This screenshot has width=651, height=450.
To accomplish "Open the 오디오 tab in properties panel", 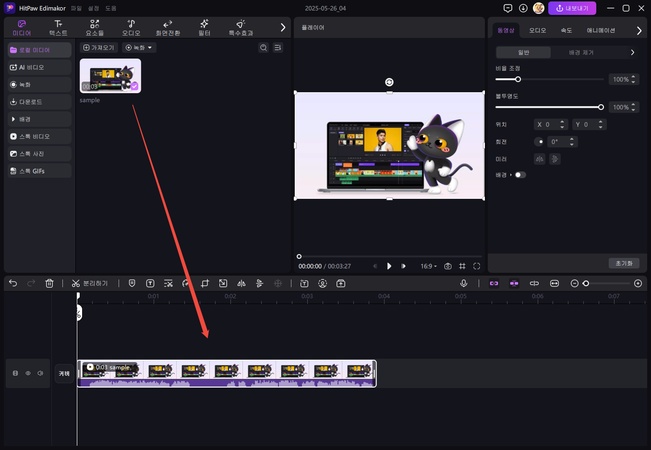I will (538, 30).
